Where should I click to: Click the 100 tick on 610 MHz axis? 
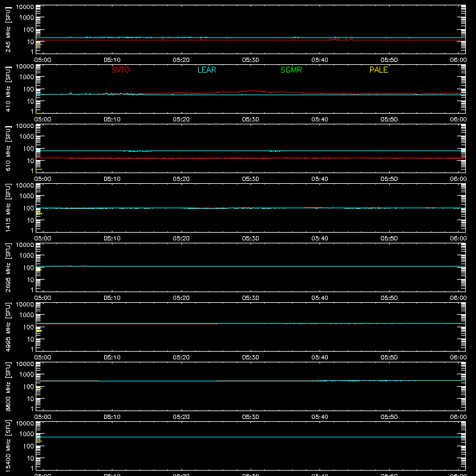pos(29,149)
